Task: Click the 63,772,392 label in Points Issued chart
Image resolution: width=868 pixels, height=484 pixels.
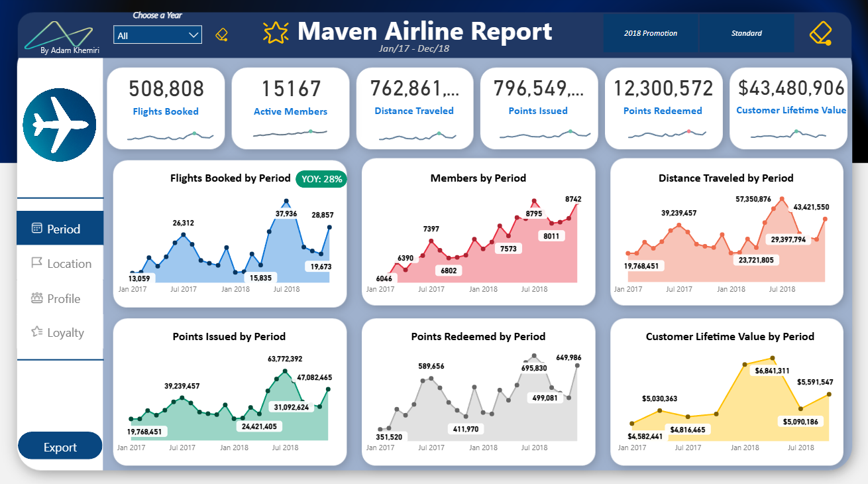Action: pos(285,359)
